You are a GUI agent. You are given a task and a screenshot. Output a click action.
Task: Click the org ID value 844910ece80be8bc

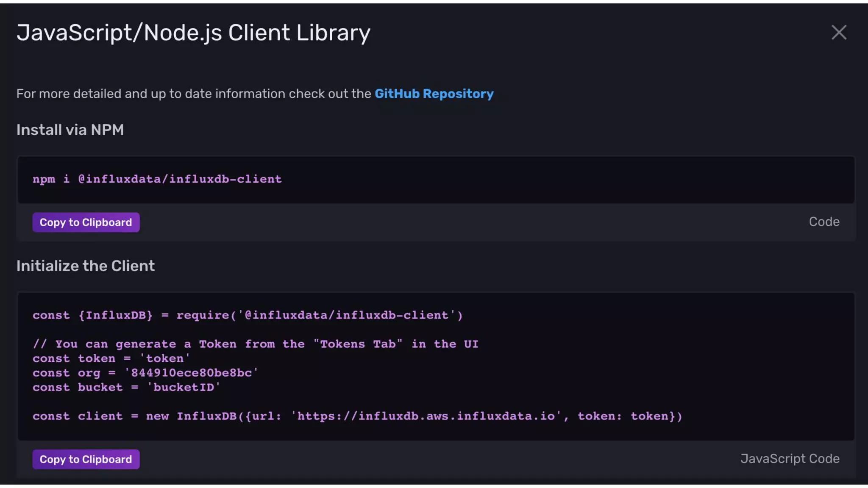[191, 373]
